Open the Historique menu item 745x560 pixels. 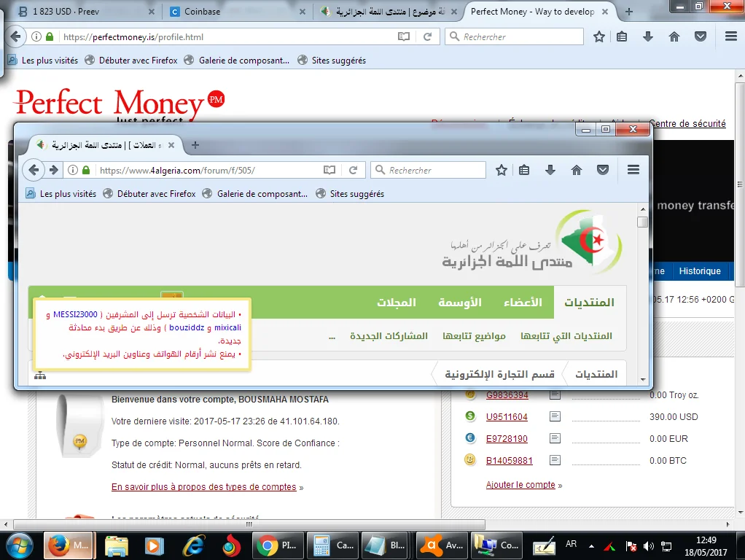point(699,271)
